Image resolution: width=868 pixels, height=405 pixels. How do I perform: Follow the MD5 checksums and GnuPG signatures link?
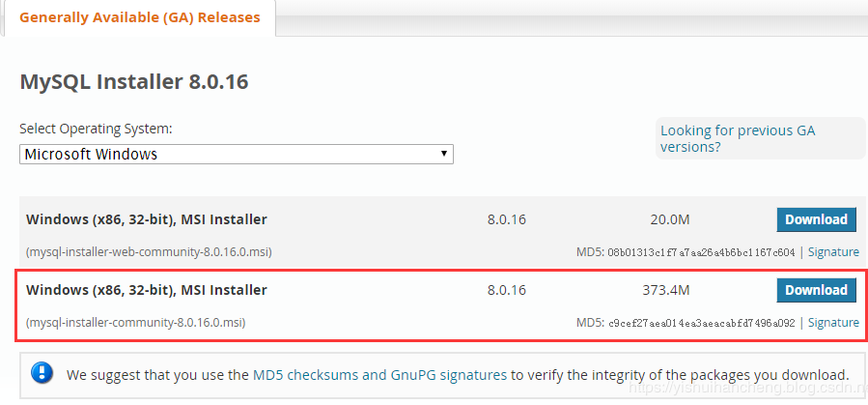pos(379,374)
